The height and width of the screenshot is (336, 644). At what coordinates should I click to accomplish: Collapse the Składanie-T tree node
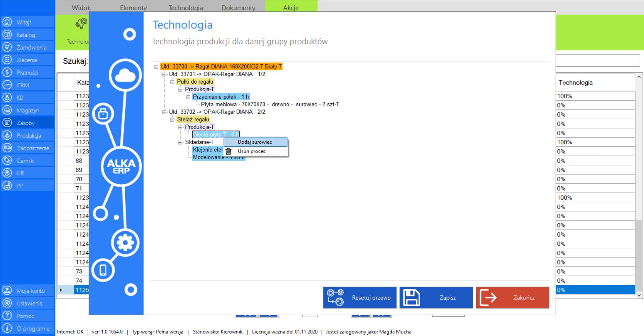[x=181, y=142]
